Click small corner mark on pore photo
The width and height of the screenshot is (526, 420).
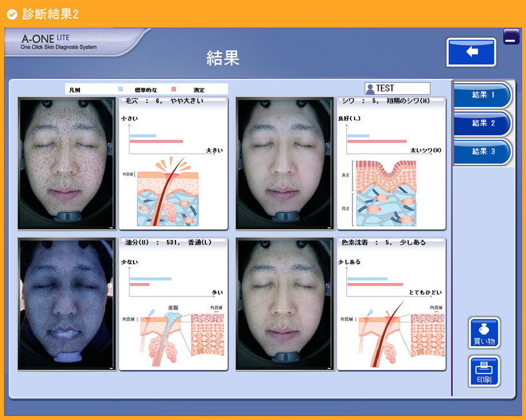pos(111,228)
